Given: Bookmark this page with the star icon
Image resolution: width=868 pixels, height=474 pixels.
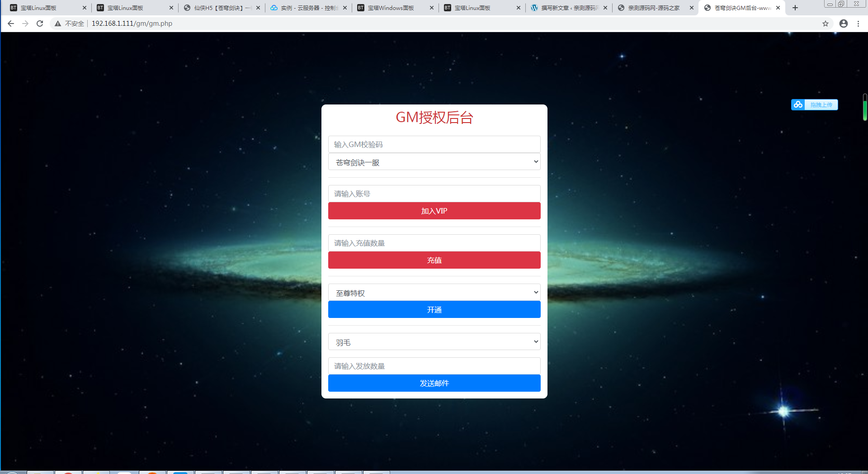Looking at the screenshot, I should [826, 24].
